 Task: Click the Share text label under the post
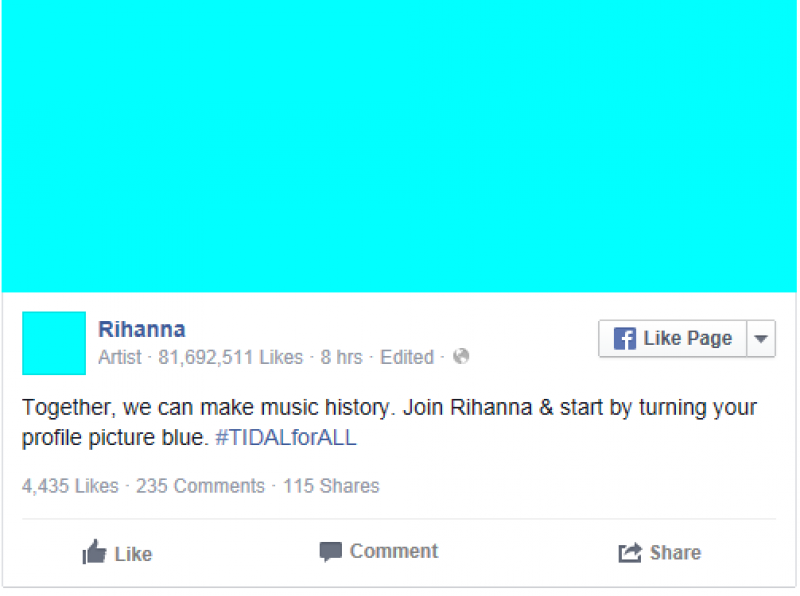[675, 552]
